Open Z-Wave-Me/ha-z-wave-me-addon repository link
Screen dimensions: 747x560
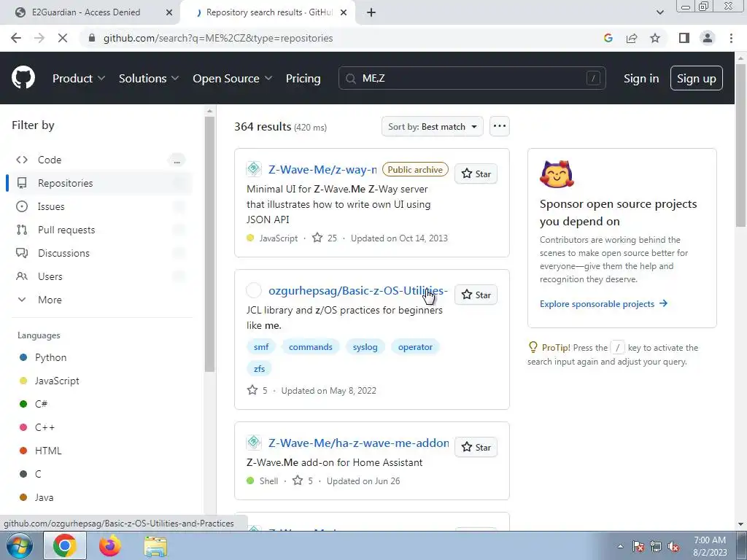358,443
